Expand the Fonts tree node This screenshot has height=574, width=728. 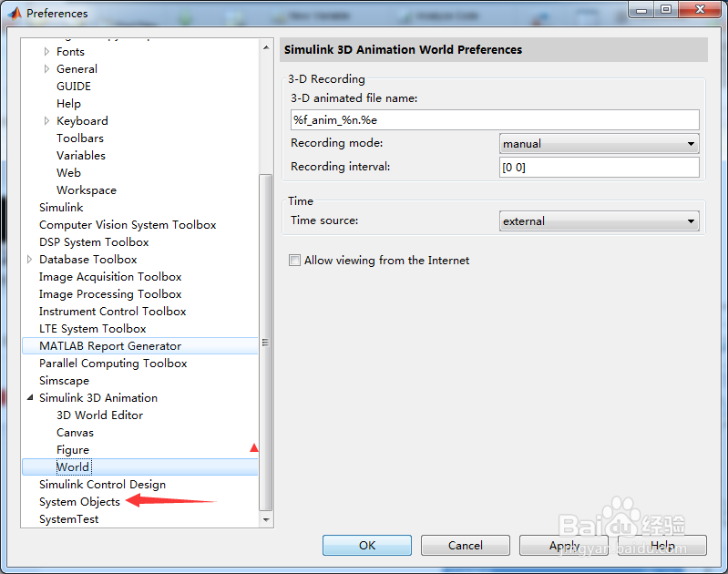(x=46, y=52)
